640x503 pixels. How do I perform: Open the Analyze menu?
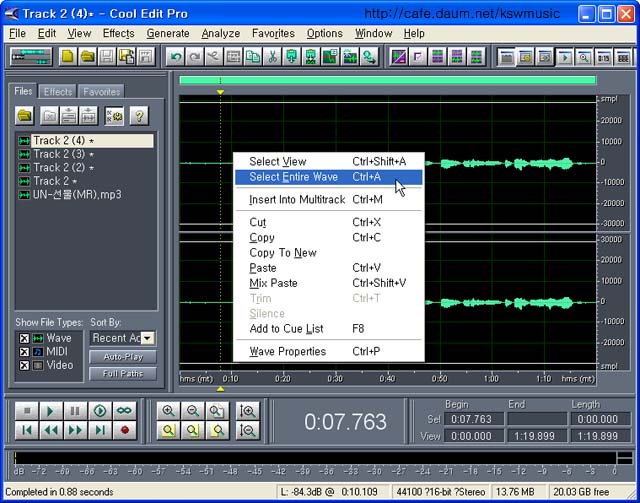(x=221, y=33)
